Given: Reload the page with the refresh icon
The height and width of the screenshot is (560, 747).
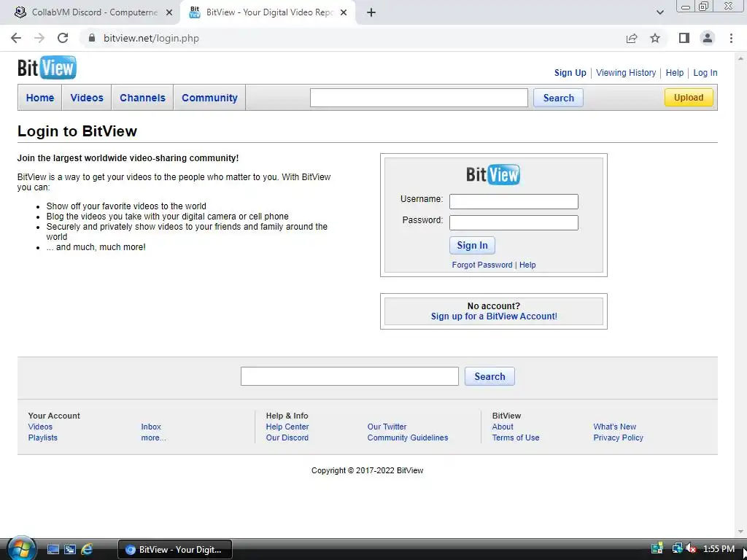Looking at the screenshot, I should coord(63,38).
